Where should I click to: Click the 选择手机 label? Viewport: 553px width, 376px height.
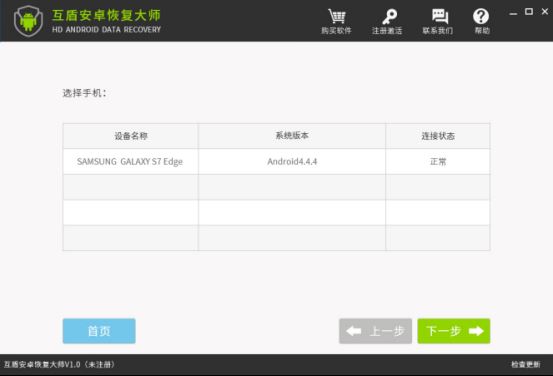click(x=85, y=93)
